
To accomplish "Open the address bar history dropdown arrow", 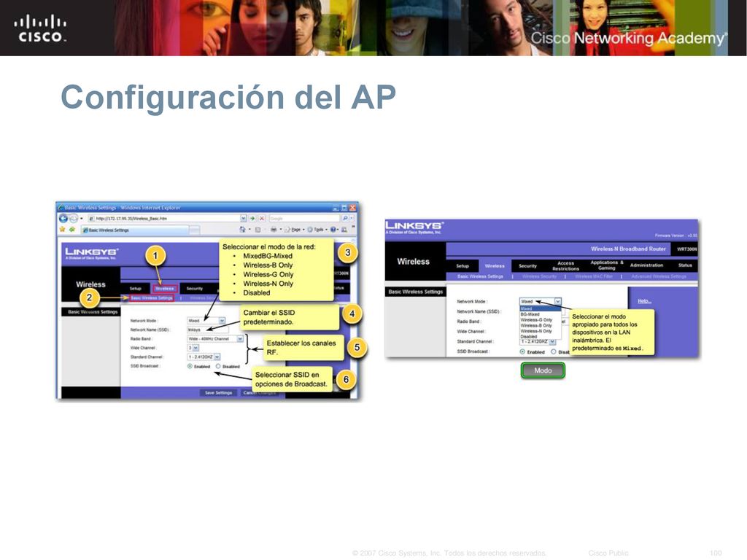I will 244,218.
